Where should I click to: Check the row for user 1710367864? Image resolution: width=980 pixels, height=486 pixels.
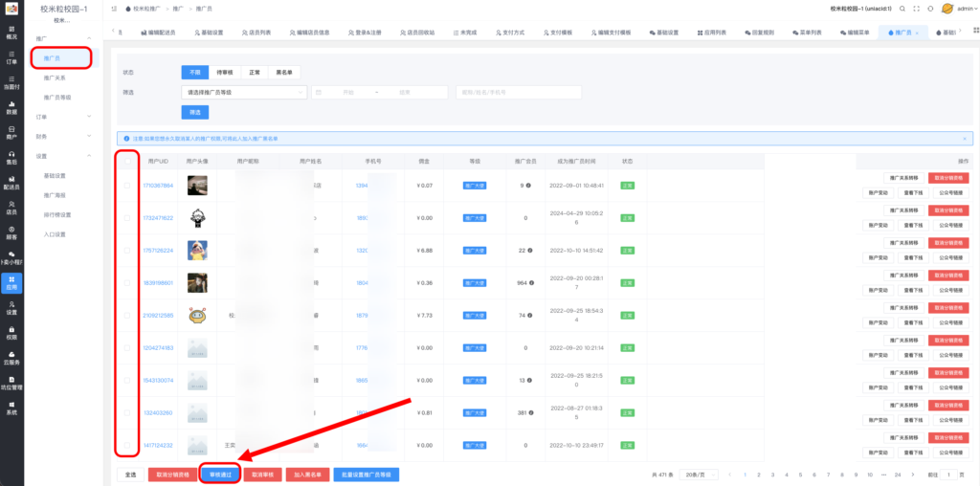tap(127, 186)
